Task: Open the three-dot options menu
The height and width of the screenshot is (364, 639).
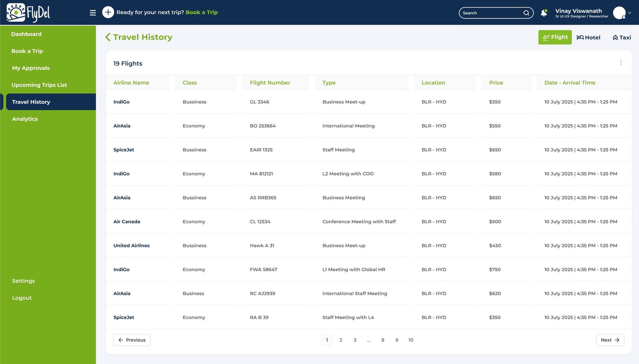Action: pyautogui.click(x=621, y=62)
